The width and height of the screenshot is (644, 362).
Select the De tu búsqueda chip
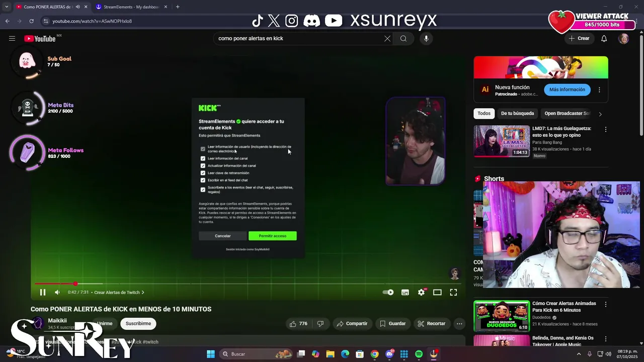(517, 114)
